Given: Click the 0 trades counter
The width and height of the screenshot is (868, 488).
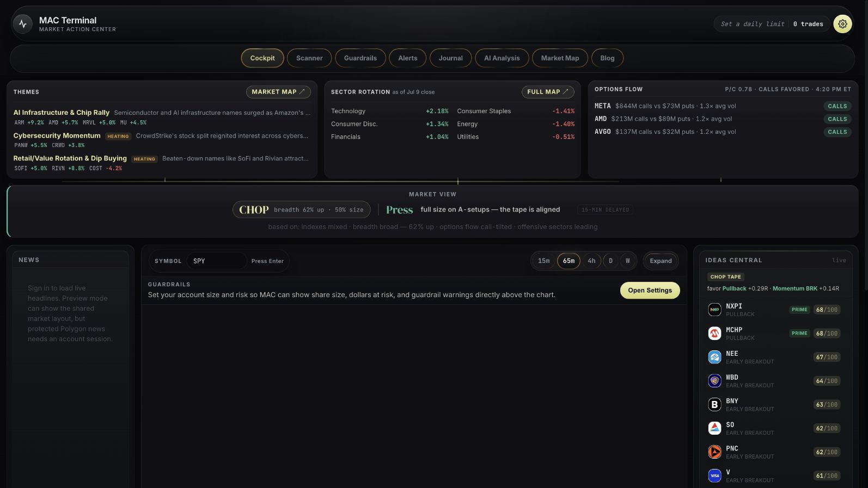Looking at the screenshot, I should tap(808, 24).
